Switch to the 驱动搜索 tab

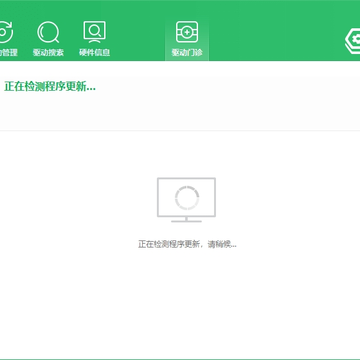coord(48,39)
